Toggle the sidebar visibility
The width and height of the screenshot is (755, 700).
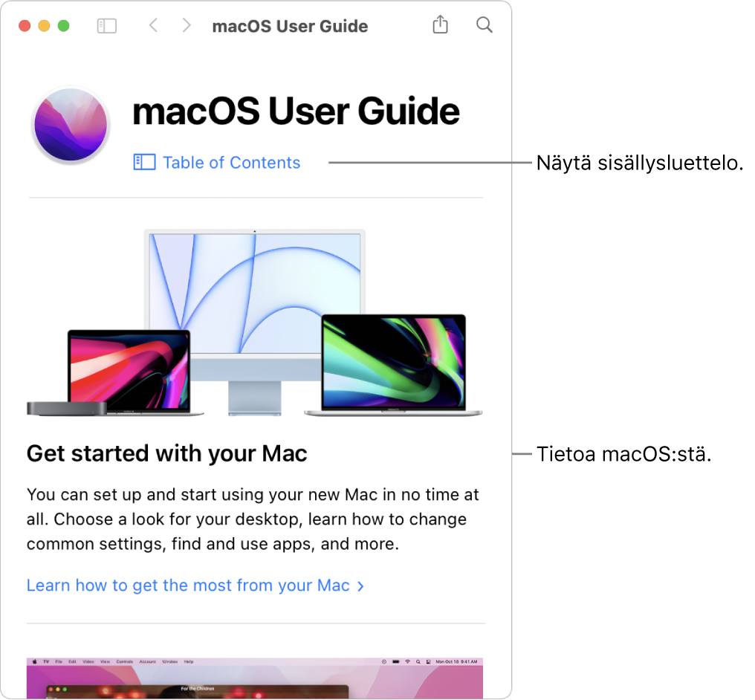[106, 25]
